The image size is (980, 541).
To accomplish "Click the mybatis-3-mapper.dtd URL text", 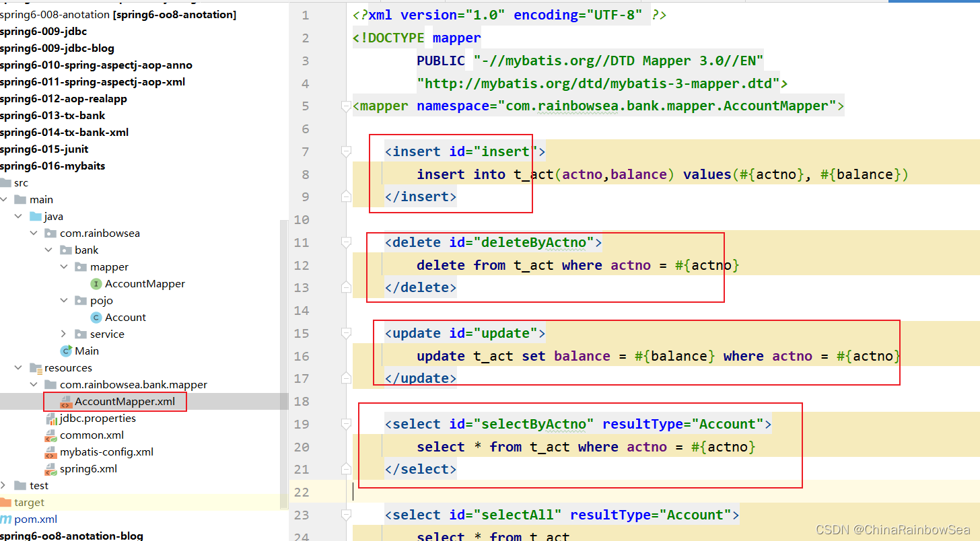I will (598, 83).
